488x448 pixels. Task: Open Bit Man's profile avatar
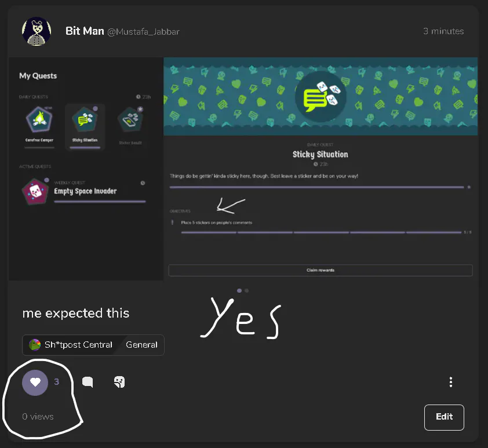[37, 31]
